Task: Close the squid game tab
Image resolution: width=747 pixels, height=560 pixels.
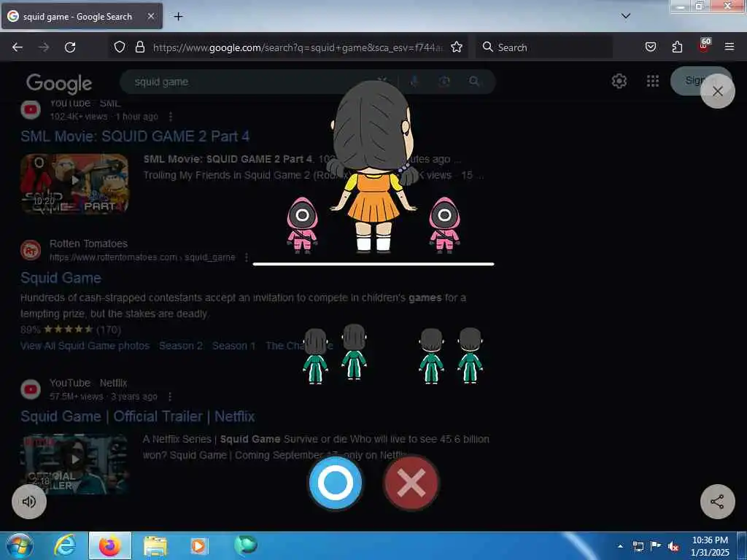Action: 150,17
